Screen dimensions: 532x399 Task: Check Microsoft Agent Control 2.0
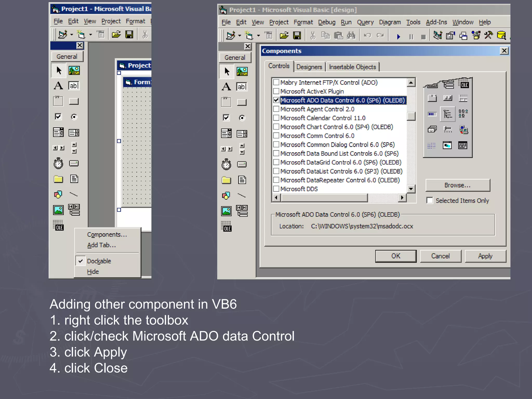(276, 109)
